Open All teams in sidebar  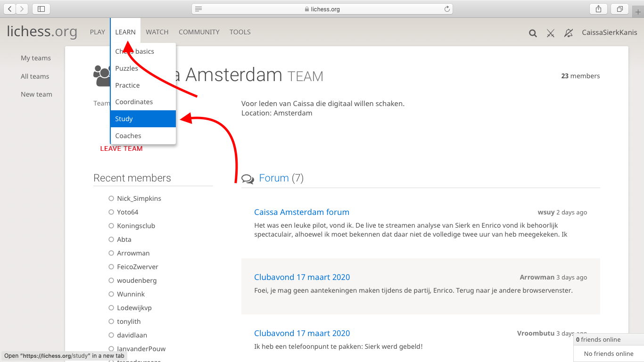click(35, 76)
